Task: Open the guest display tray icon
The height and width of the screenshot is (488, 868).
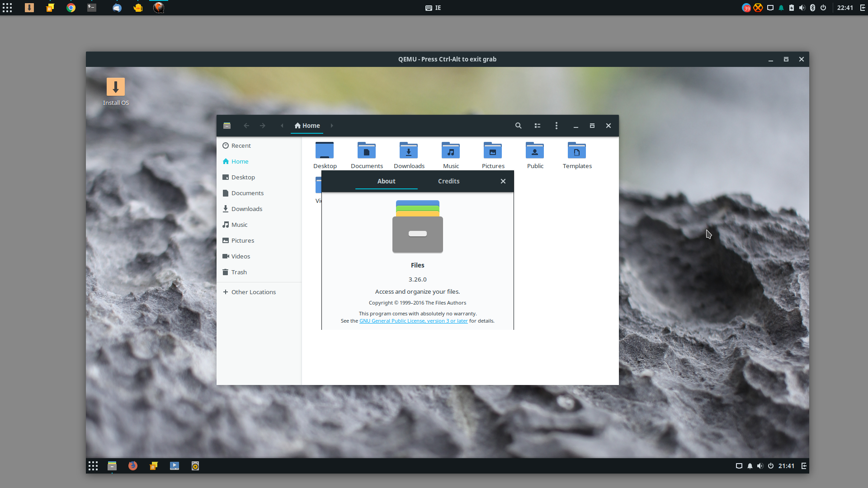Action: [x=739, y=466]
